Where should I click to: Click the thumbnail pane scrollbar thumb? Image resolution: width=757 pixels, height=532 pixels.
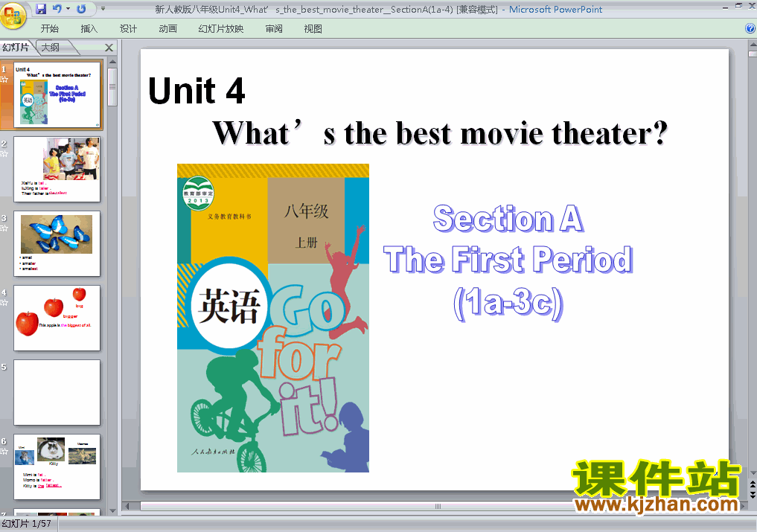[x=112, y=87]
